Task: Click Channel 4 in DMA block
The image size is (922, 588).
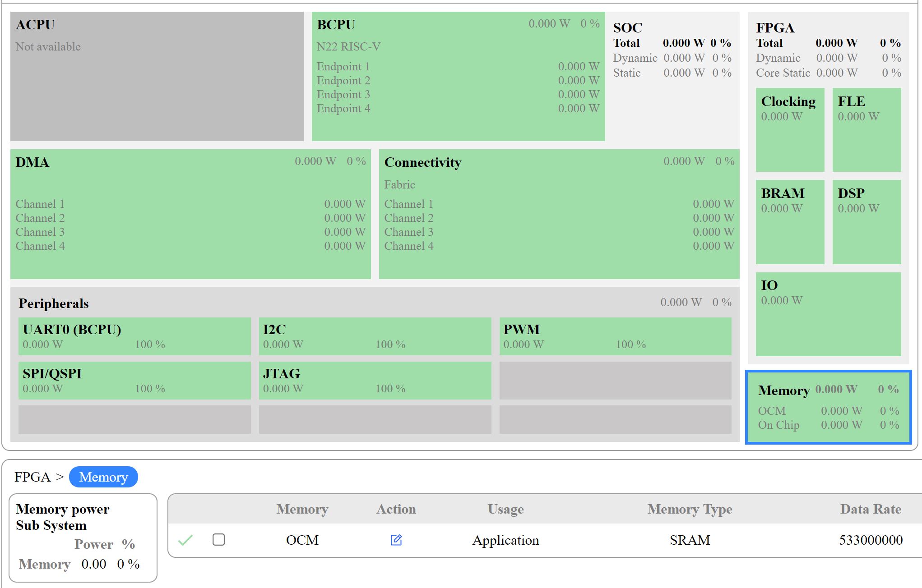Action: 190,246
